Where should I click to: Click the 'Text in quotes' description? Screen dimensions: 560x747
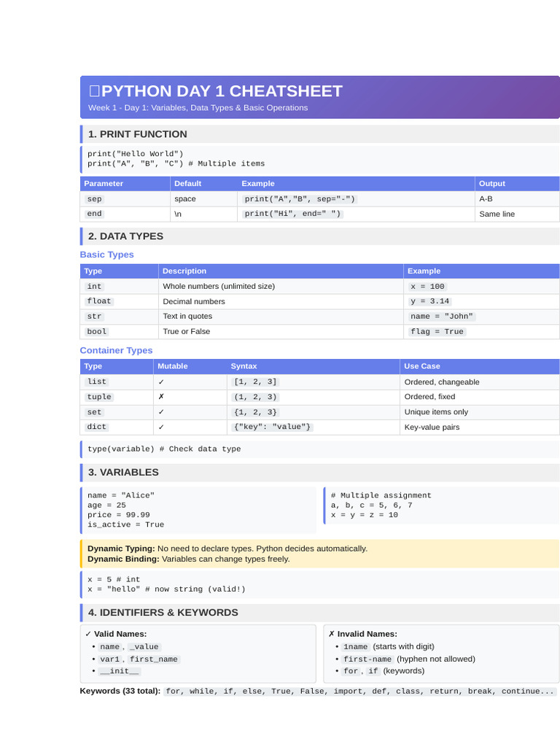pos(187,317)
